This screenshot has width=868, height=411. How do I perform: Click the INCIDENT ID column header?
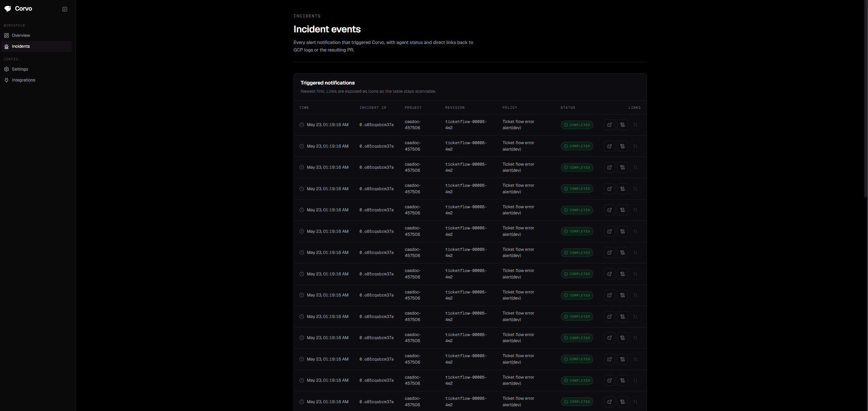pos(373,108)
